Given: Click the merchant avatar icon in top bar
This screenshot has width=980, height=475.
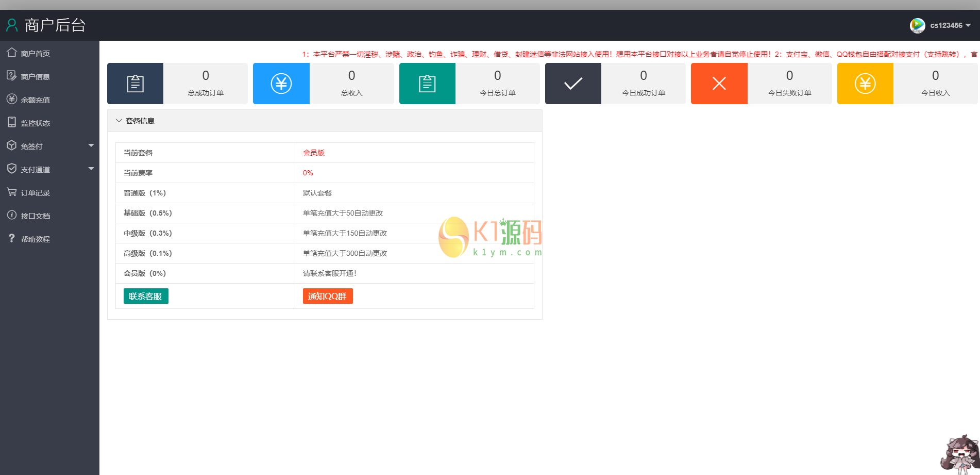Looking at the screenshot, I should click(x=918, y=25).
